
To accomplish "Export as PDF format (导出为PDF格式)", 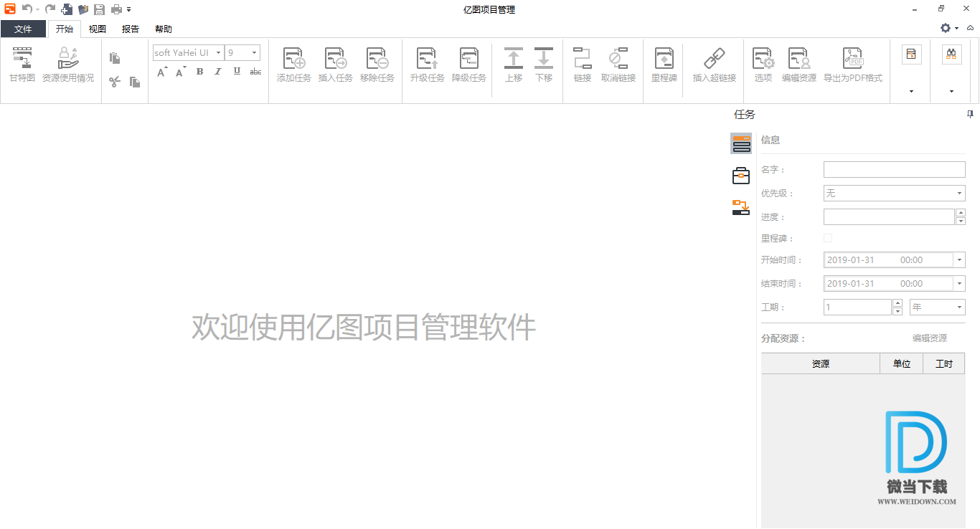I will click(x=853, y=65).
